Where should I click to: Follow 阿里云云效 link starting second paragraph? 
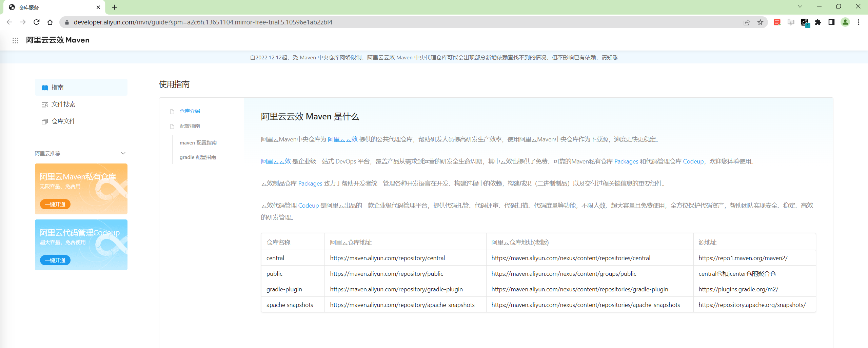tap(276, 161)
